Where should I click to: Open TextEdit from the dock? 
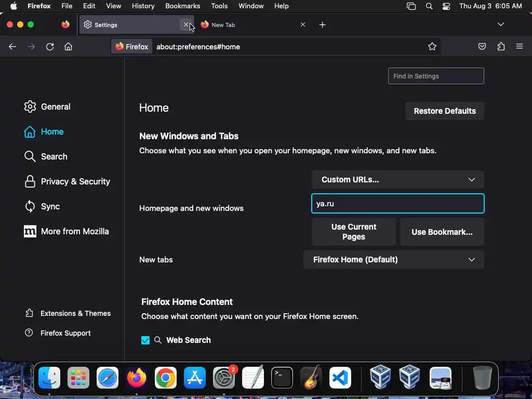[x=253, y=378]
